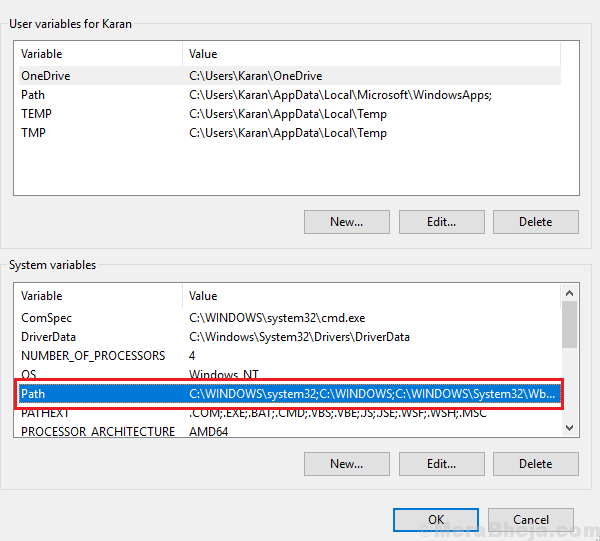
Task: Click C:\Users\Karan\OneDrive value cell
Action: [x=256, y=76]
